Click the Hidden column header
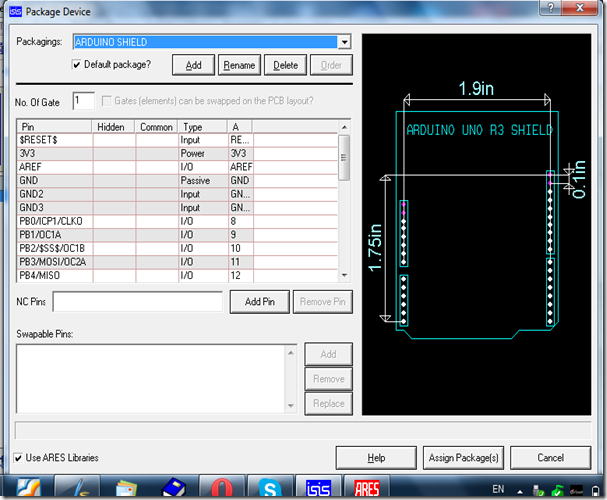Image resolution: width=607 pixels, height=500 pixels. 113,127
